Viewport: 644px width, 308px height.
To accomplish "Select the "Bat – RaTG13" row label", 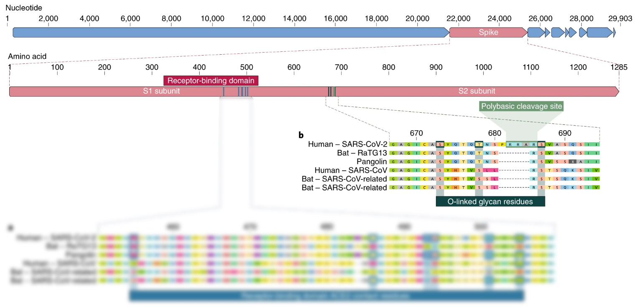I will pos(362,153).
